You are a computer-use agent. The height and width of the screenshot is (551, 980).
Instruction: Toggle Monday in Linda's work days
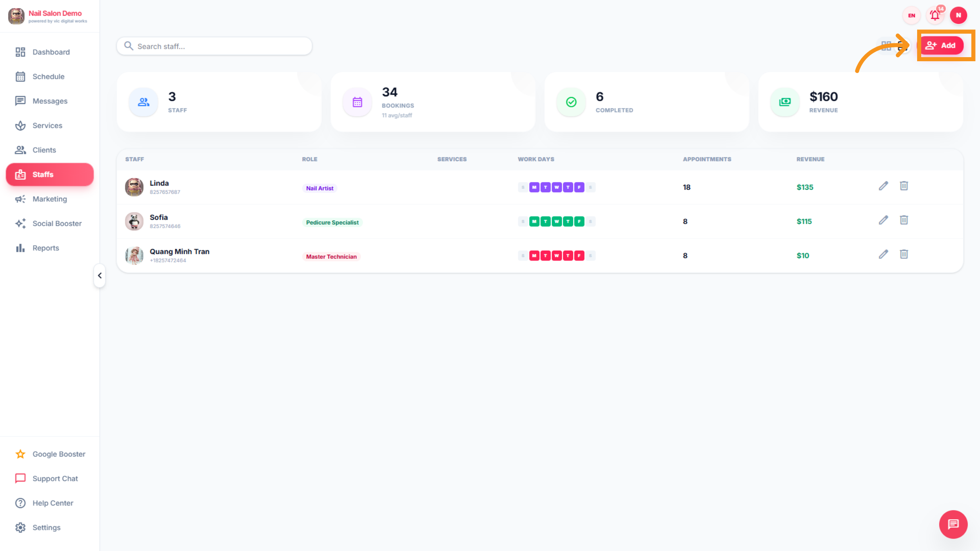click(534, 187)
